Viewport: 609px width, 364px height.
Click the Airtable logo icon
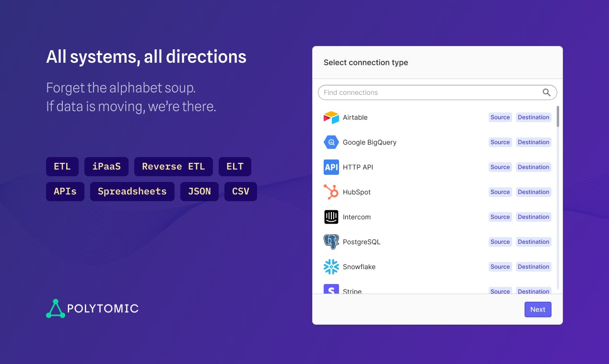331,117
